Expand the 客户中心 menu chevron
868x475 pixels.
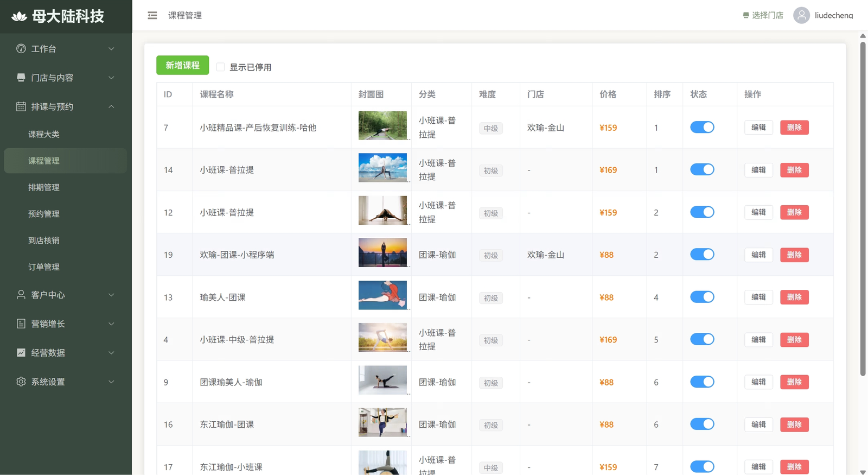pos(111,295)
